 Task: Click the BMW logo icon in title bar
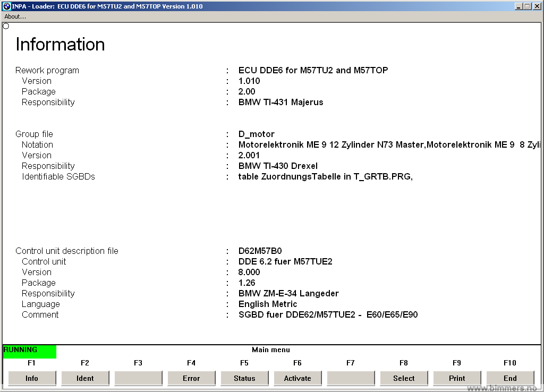(6, 6)
